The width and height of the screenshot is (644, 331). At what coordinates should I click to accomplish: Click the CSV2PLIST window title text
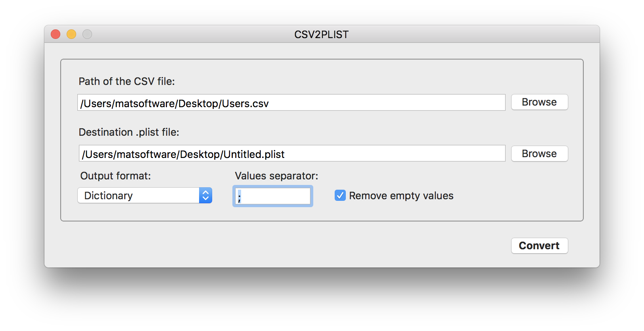click(x=321, y=35)
